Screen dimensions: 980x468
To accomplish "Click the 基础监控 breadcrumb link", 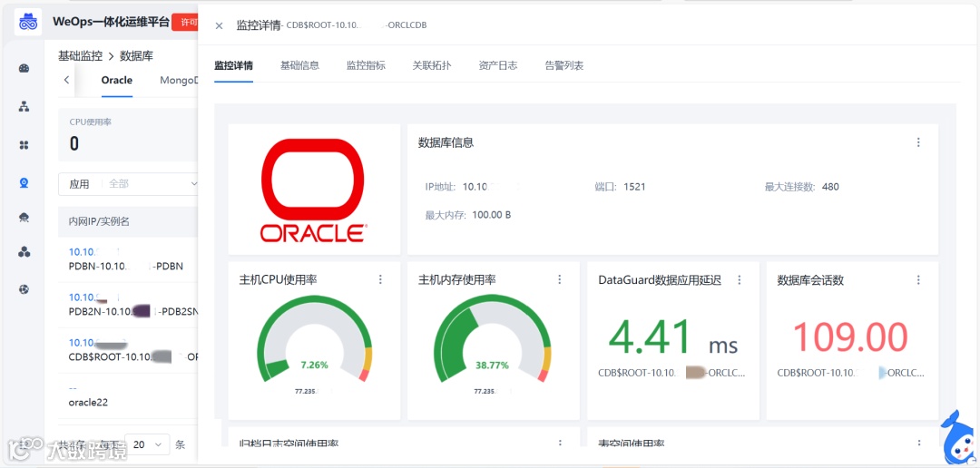I will tap(80, 56).
